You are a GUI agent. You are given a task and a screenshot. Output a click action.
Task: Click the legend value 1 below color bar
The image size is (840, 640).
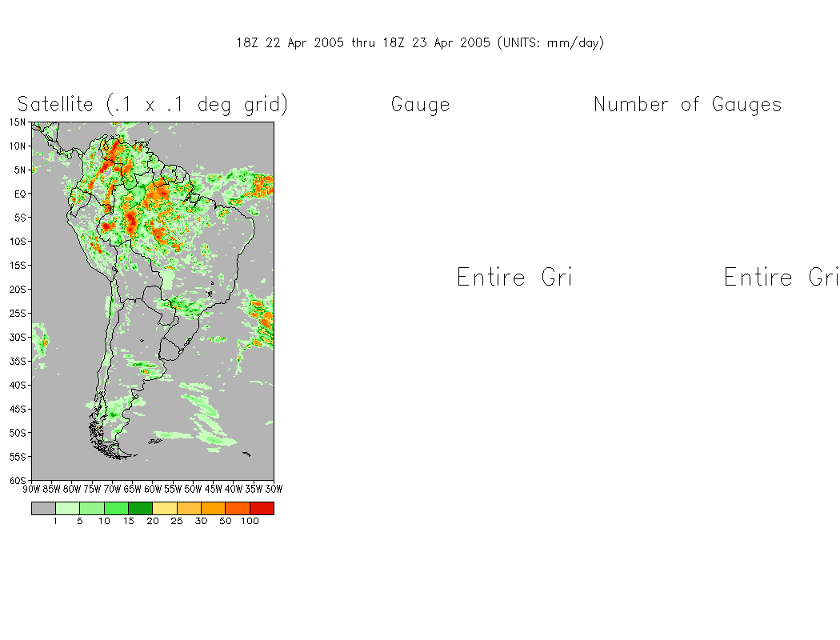pos(55,521)
